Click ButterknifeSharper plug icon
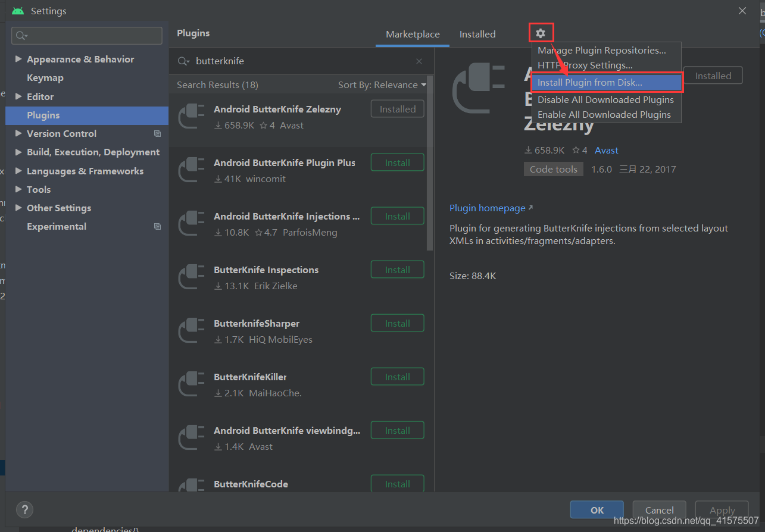 (x=192, y=331)
